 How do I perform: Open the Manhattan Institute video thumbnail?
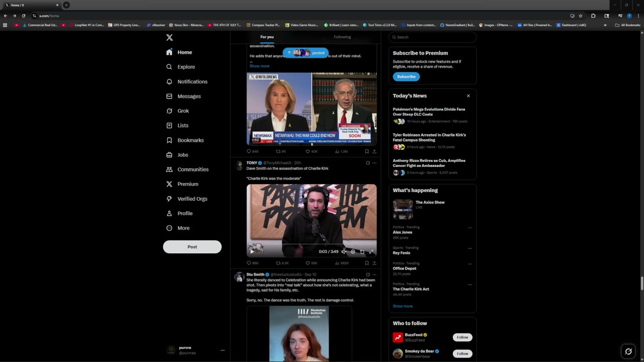299,334
